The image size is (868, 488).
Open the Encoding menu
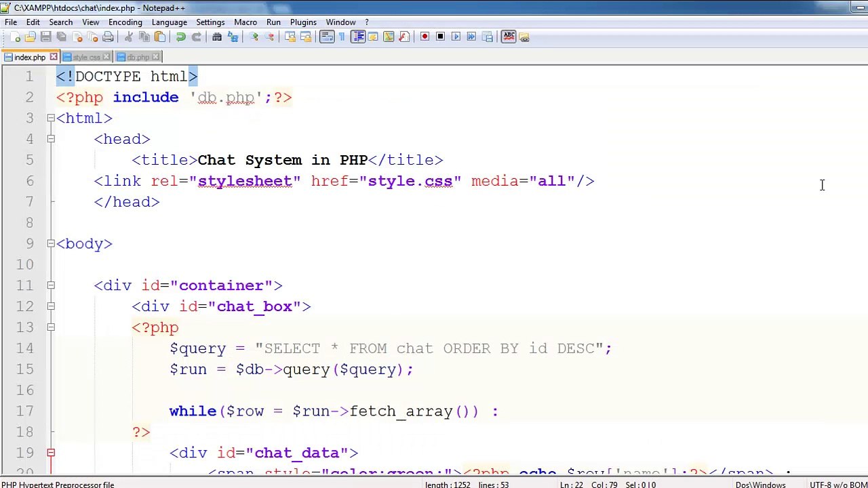(125, 22)
